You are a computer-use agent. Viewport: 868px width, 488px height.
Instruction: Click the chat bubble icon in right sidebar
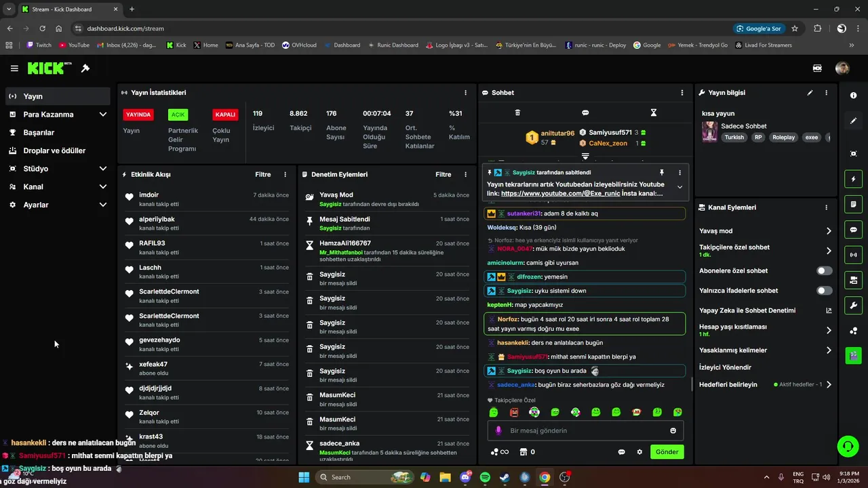click(x=853, y=230)
